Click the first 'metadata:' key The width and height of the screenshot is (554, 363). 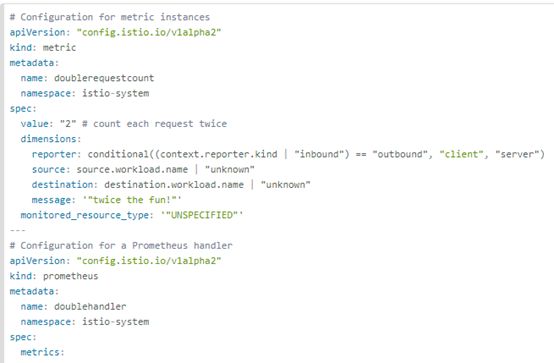point(34,63)
